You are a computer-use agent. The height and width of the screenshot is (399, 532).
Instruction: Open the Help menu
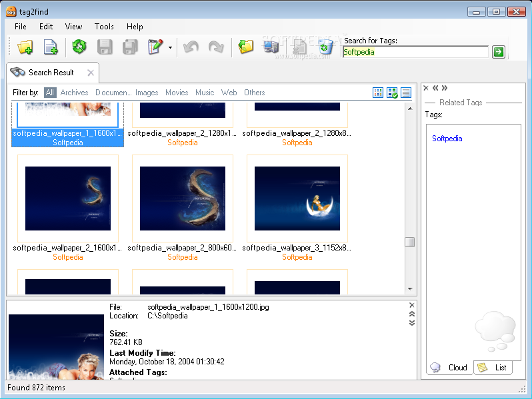coord(135,27)
